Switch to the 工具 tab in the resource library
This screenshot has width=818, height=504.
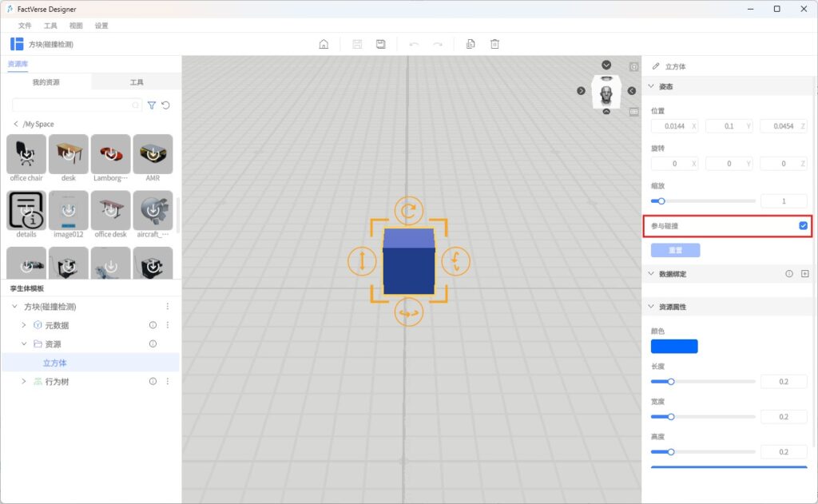pyautogui.click(x=137, y=82)
